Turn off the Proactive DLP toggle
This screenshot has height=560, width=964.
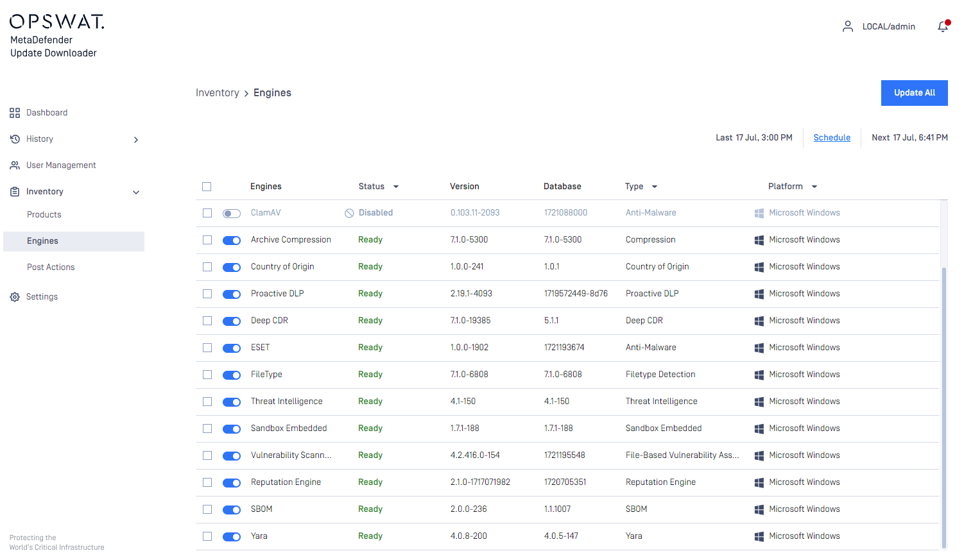click(x=232, y=294)
